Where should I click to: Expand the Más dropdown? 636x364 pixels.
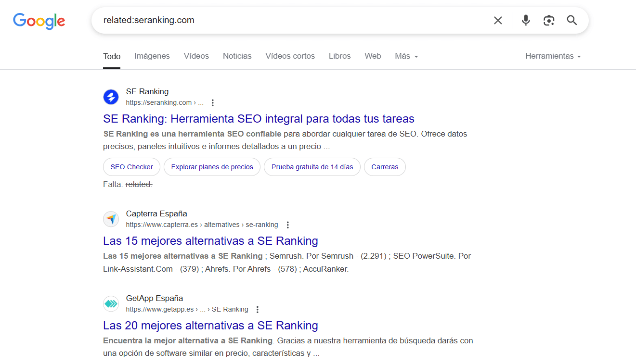click(x=406, y=56)
